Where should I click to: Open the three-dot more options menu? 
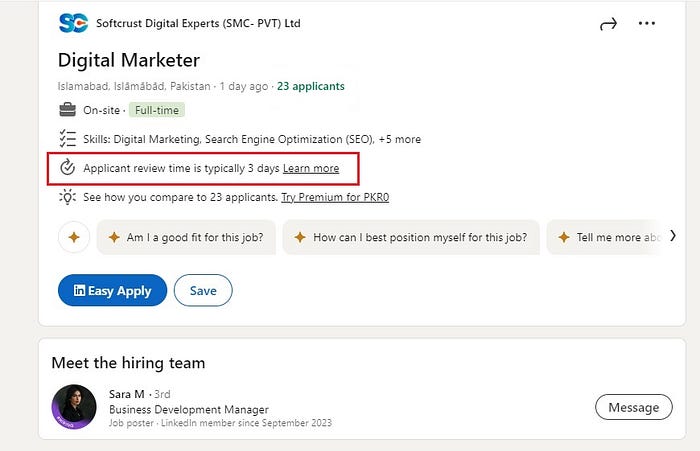click(647, 23)
